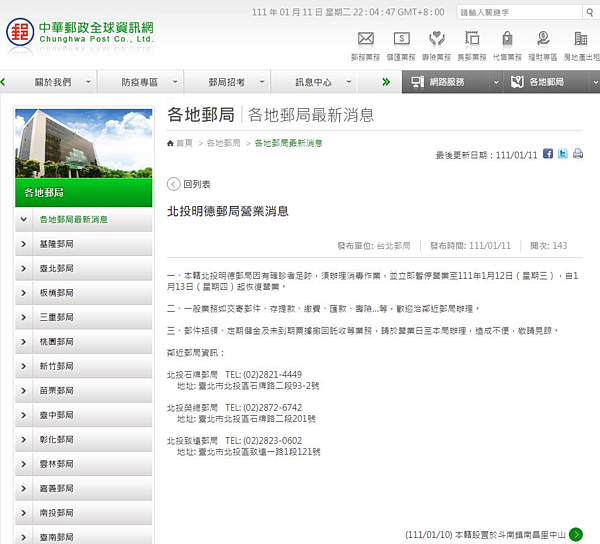Click the 北投明德郵局營業消息 article title
Screen dimensions: 600x544
click(228, 211)
